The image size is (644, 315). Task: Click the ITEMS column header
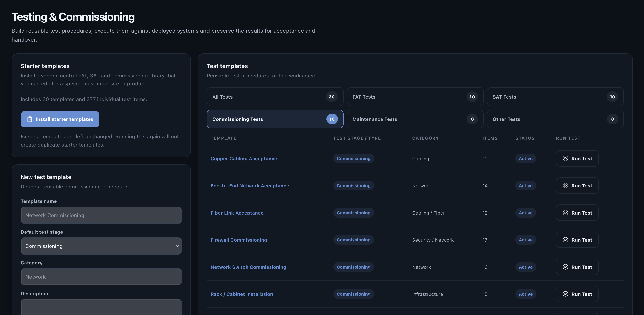click(x=490, y=138)
